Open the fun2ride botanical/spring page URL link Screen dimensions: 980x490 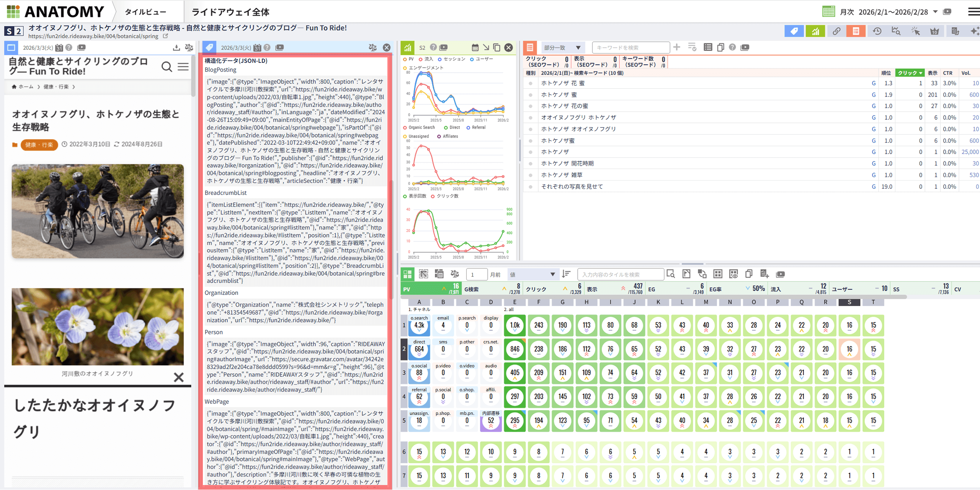[x=93, y=36]
